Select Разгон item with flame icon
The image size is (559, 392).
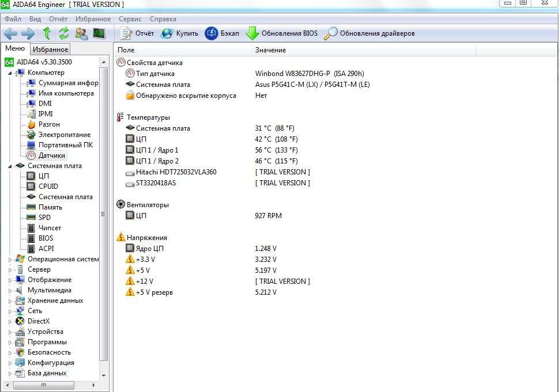pos(49,124)
